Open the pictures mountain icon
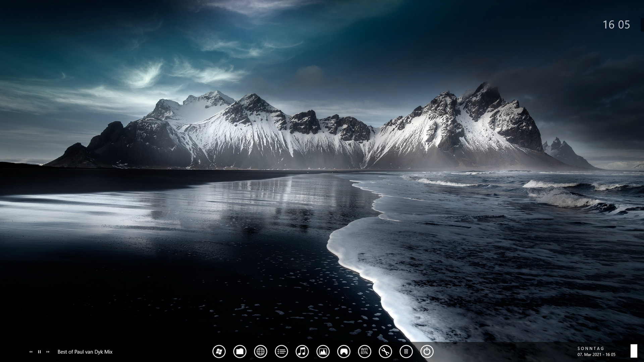Image resolution: width=644 pixels, height=362 pixels. pos(323,352)
